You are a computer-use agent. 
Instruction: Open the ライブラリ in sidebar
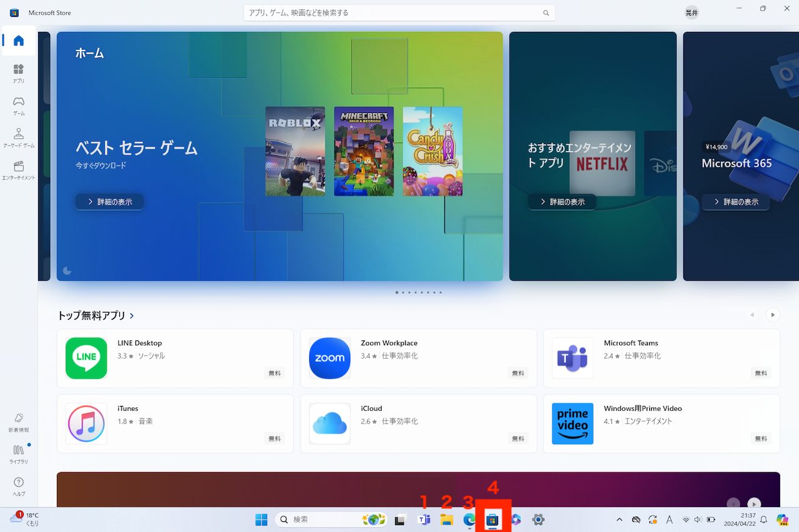(19, 454)
